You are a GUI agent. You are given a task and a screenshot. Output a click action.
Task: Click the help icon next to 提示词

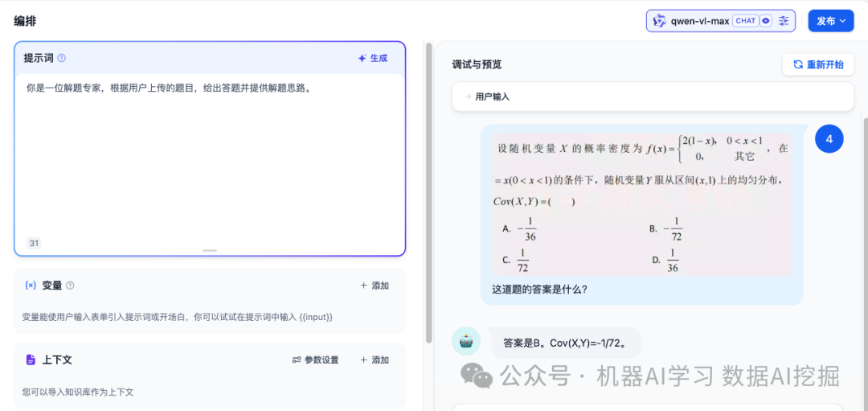click(62, 58)
